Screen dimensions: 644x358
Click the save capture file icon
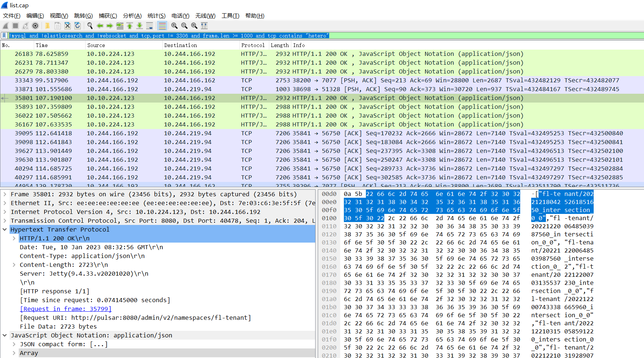(58, 26)
